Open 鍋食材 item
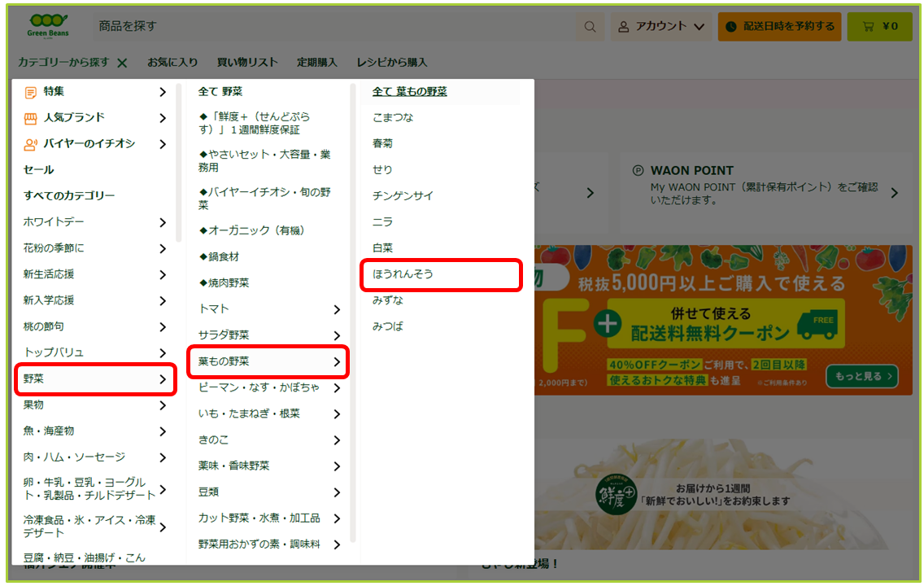The height and width of the screenshot is (586, 924). [218, 256]
